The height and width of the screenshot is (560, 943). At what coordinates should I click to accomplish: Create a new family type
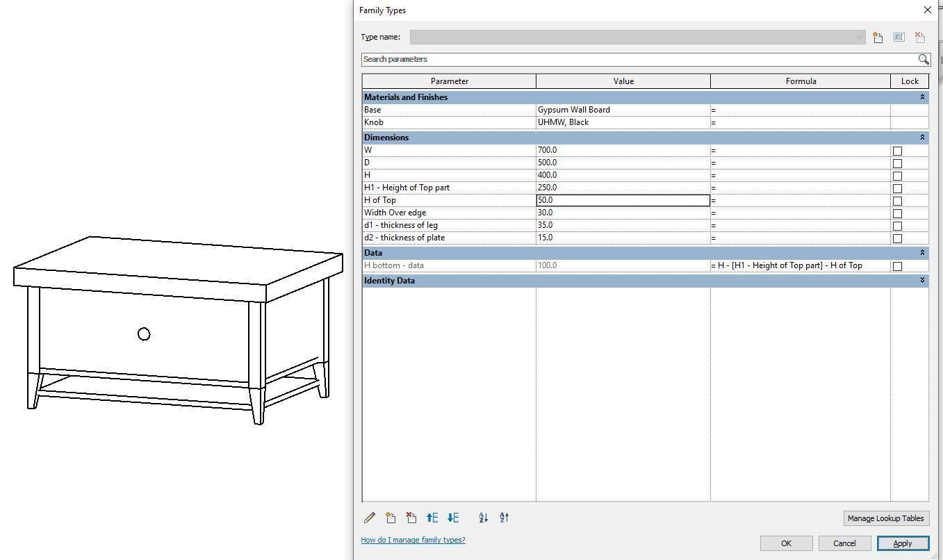click(877, 38)
